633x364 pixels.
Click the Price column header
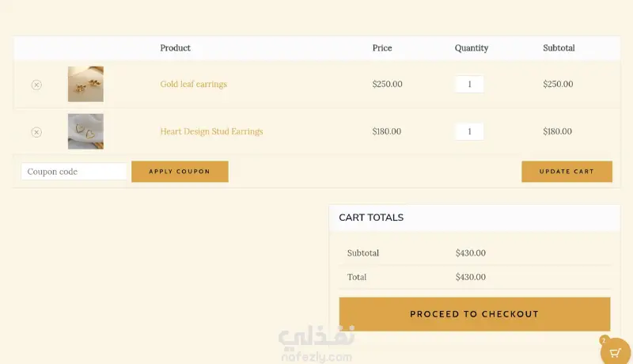pyautogui.click(x=382, y=48)
